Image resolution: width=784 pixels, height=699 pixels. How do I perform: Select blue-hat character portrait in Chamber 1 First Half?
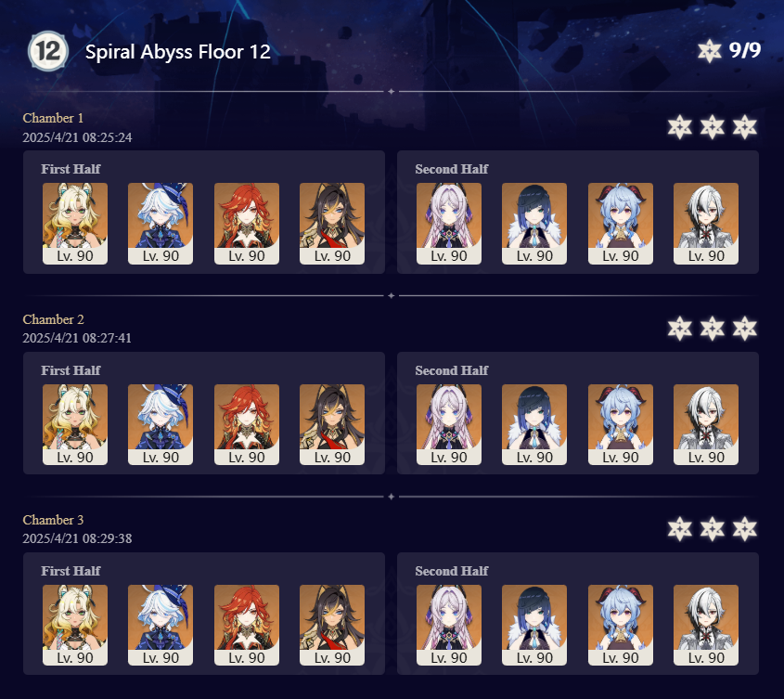pyautogui.click(x=161, y=223)
